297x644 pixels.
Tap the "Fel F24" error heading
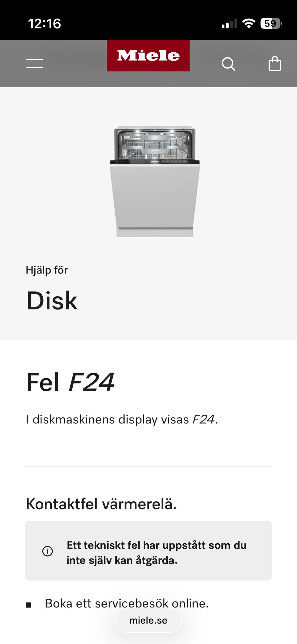coord(71,383)
